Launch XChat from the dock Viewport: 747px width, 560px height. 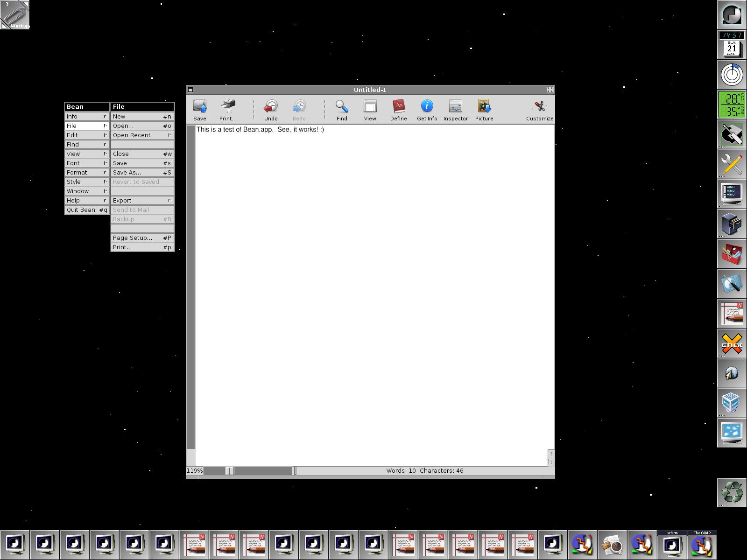[732, 343]
